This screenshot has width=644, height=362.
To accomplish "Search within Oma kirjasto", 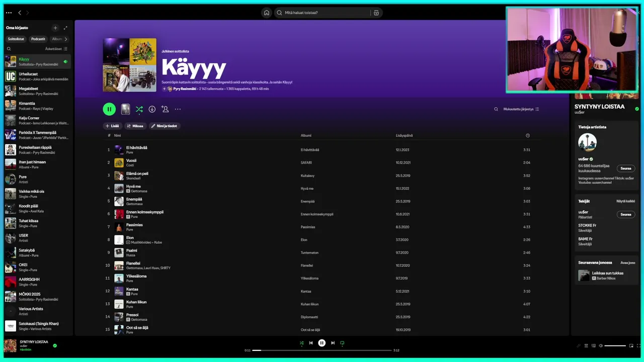I will tap(9, 49).
